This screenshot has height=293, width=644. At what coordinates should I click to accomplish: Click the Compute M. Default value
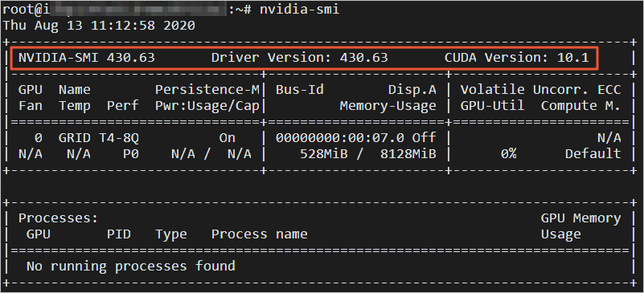click(x=593, y=154)
